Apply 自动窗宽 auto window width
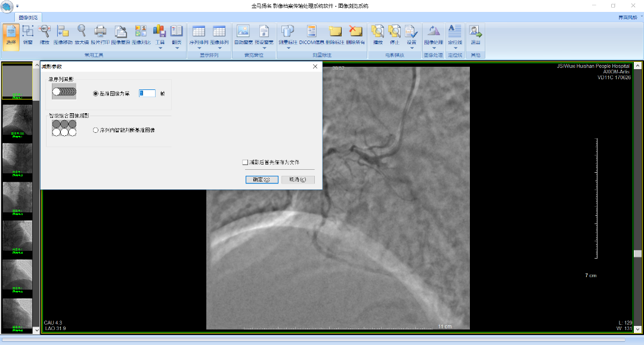 pos(243,35)
